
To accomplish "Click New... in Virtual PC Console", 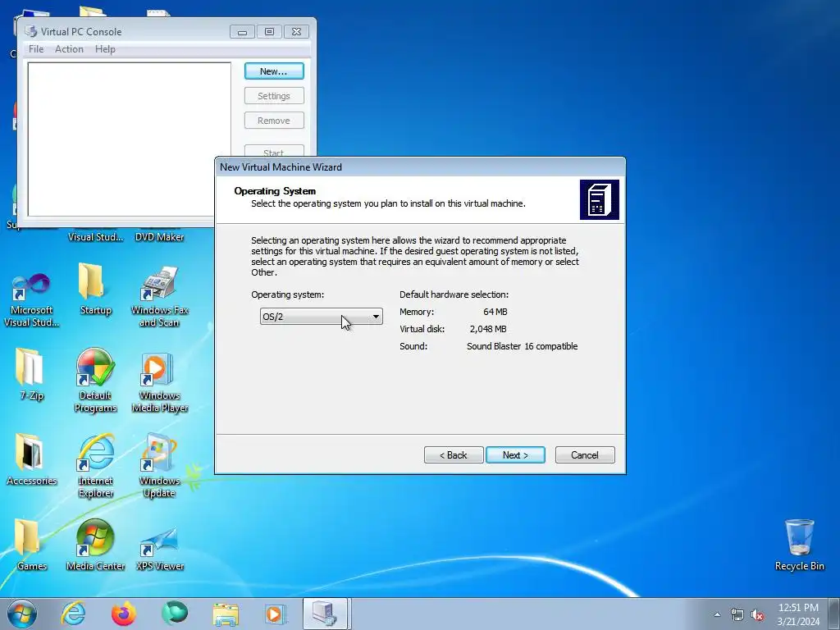I will [274, 71].
